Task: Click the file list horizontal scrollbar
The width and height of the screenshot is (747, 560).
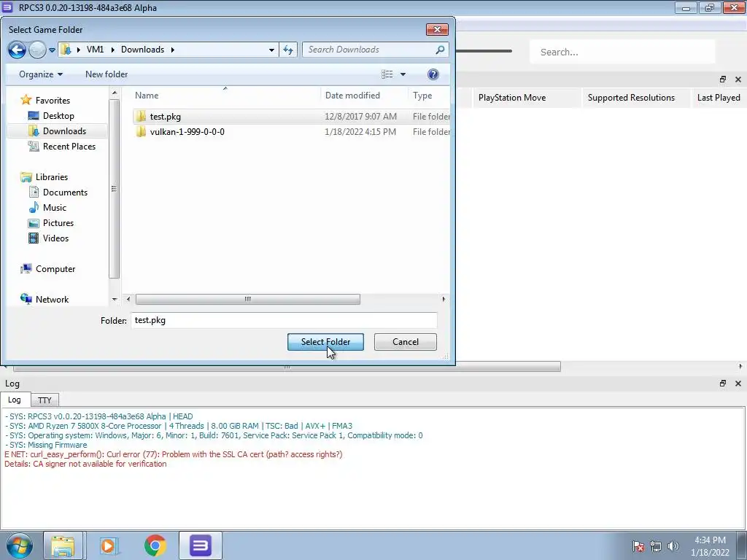Action: [x=248, y=299]
